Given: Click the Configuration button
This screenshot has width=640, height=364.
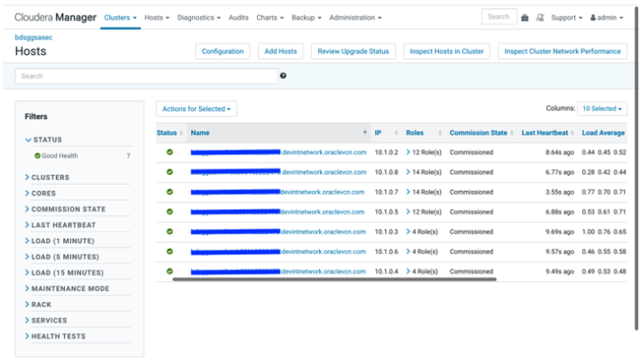Looking at the screenshot, I should (223, 51).
